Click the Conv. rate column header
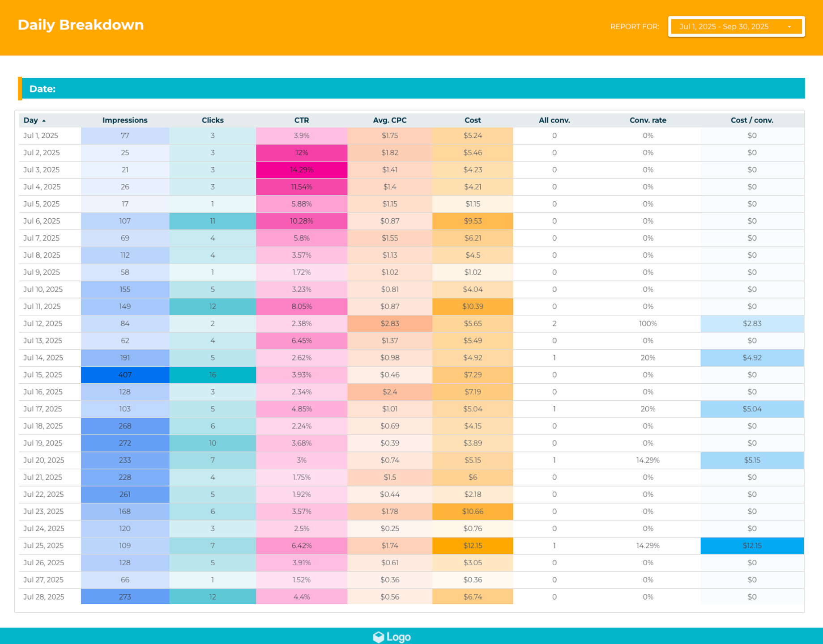Viewport: 823px width, 644px height. tap(648, 120)
